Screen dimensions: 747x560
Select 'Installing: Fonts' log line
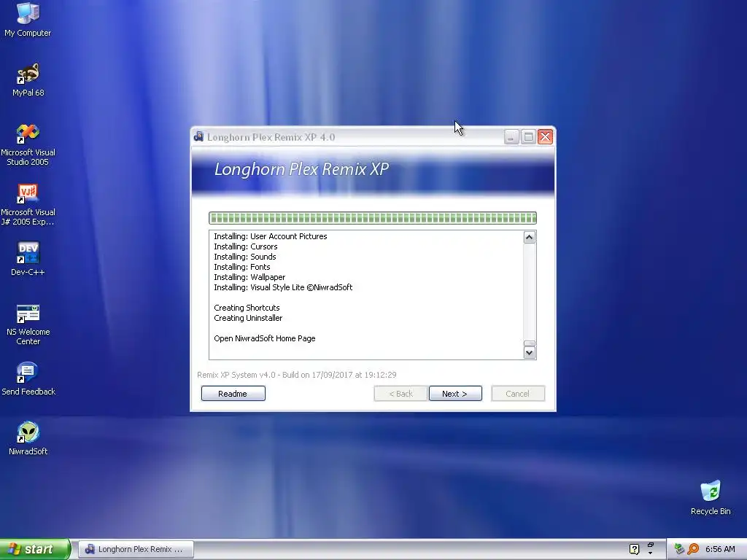coord(242,267)
